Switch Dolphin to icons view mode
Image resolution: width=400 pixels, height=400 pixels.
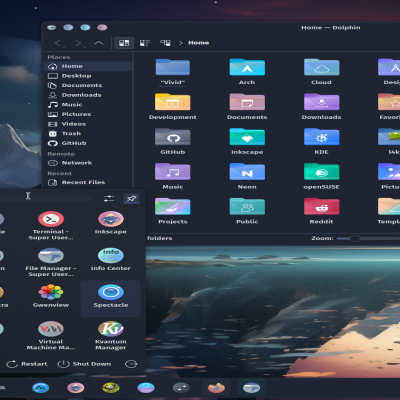pyautogui.click(x=124, y=43)
